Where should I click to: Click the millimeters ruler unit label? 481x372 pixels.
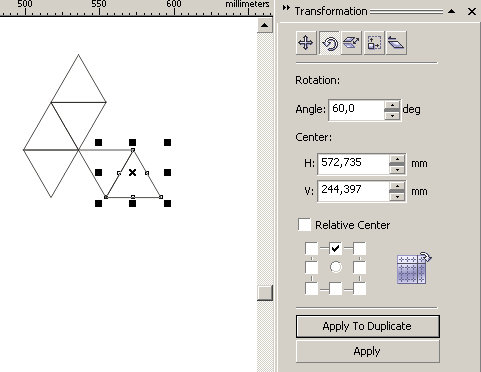(x=247, y=4)
